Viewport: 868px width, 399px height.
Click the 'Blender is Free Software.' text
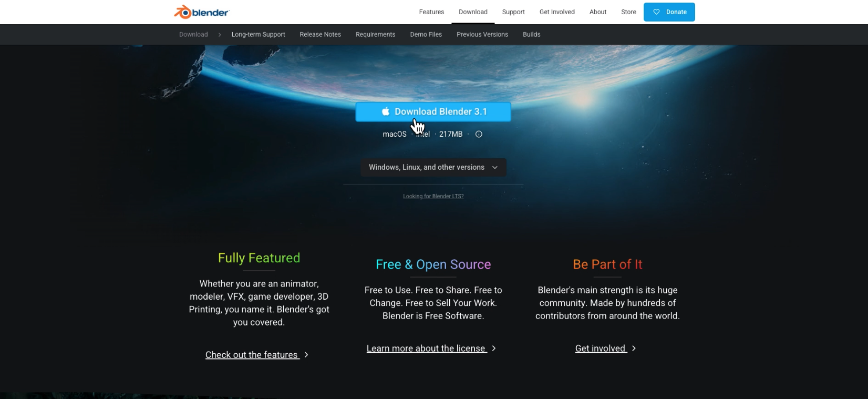[x=433, y=316]
